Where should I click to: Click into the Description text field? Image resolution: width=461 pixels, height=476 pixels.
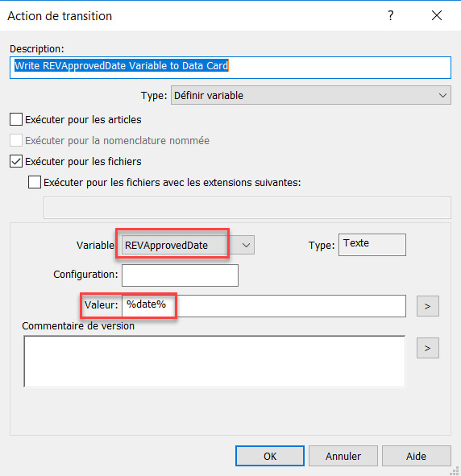coord(230,68)
